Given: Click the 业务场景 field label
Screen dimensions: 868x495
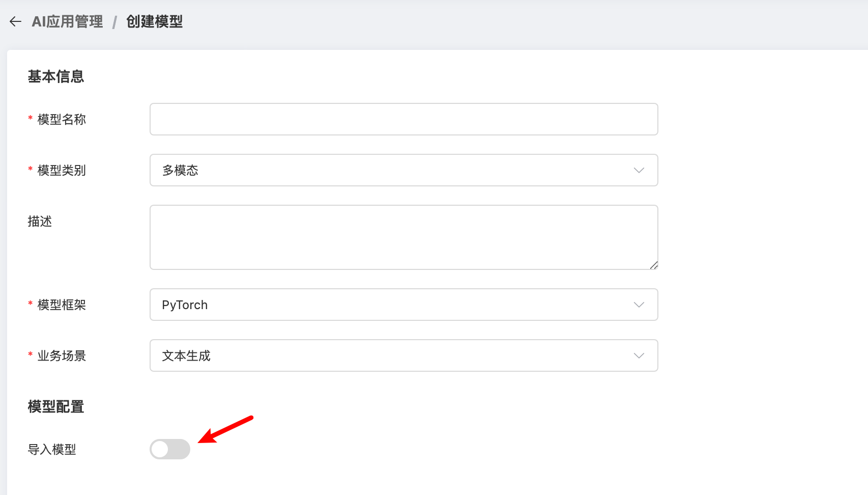Looking at the screenshot, I should 62,355.
